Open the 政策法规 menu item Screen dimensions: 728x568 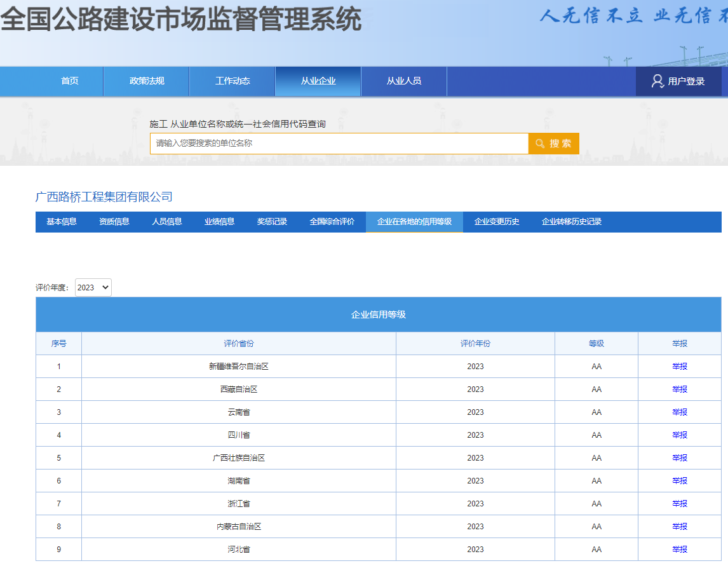point(146,81)
